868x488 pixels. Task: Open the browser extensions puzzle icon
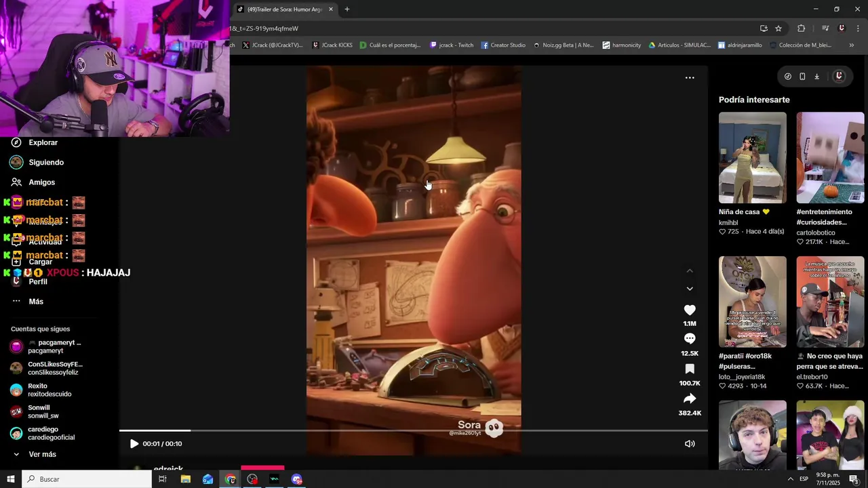pyautogui.click(x=802, y=28)
